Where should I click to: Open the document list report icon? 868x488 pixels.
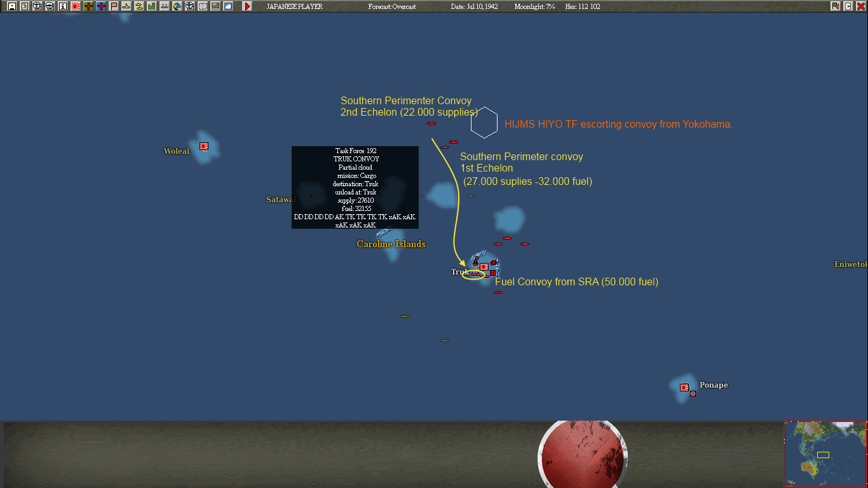[24, 6]
